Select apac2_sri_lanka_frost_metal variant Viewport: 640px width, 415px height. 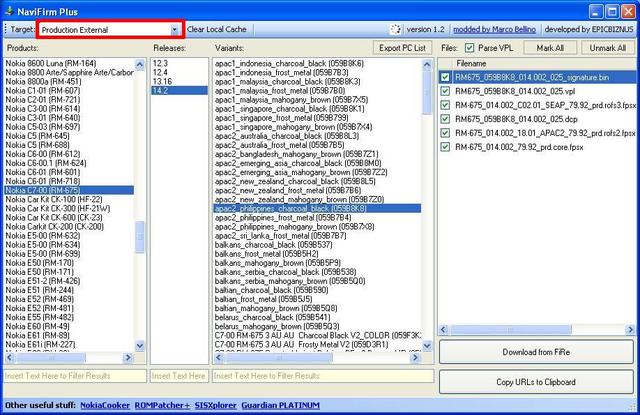click(317, 235)
